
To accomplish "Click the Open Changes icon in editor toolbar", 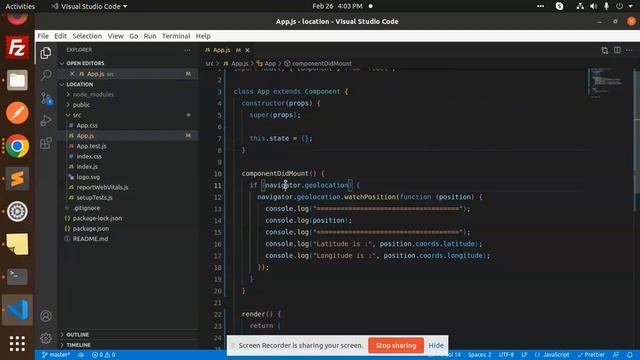I will (604, 50).
